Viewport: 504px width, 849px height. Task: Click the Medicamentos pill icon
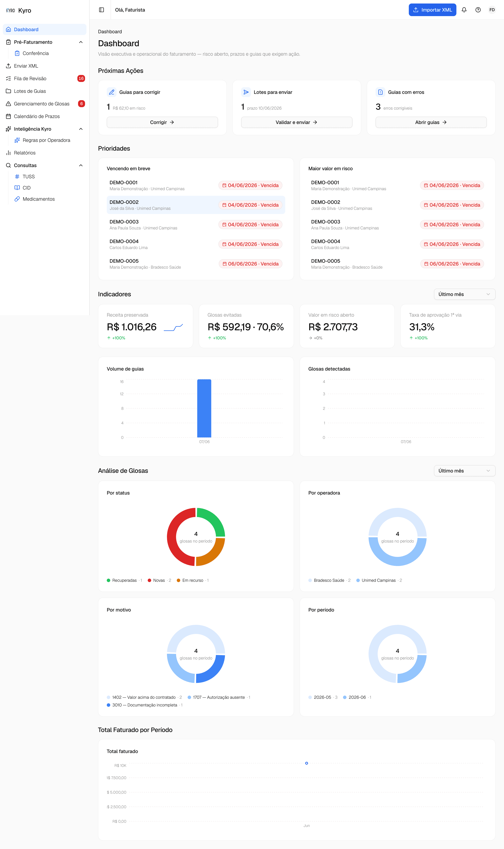[x=17, y=199]
